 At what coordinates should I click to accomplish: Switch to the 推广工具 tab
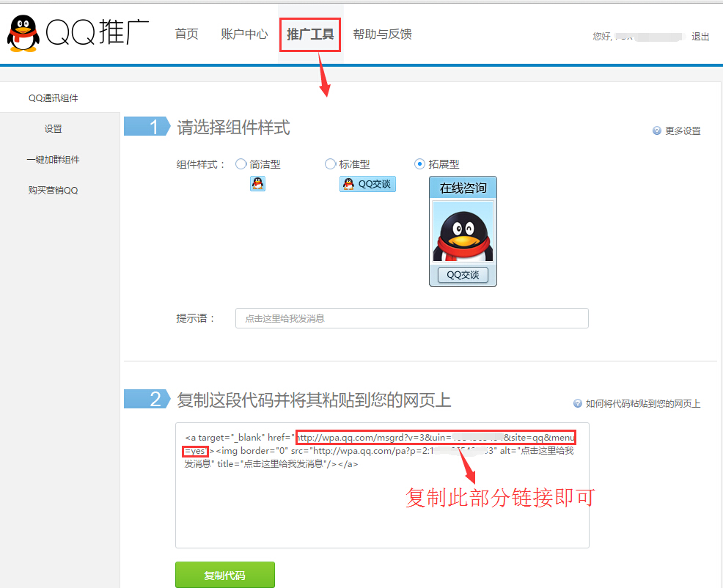[310, 34]
